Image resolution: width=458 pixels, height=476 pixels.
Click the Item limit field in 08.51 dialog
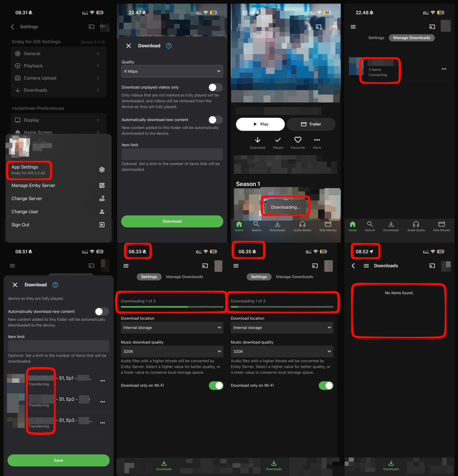click(59, 346)
